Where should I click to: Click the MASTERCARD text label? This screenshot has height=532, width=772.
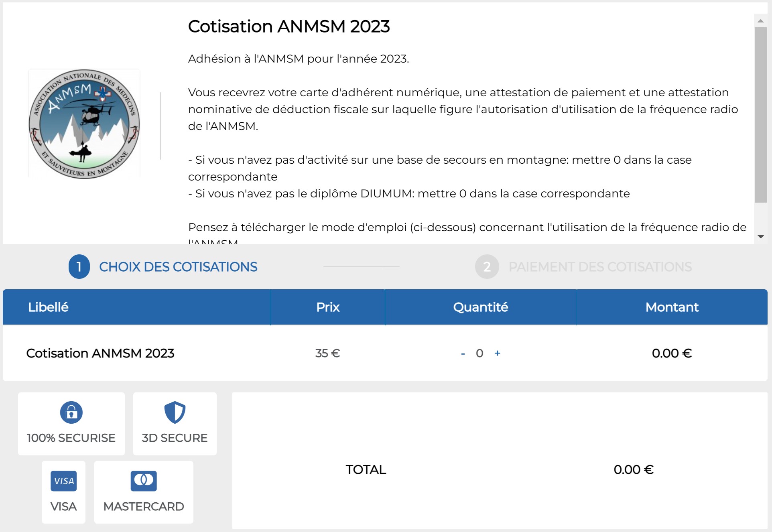(x=144, y=506)
